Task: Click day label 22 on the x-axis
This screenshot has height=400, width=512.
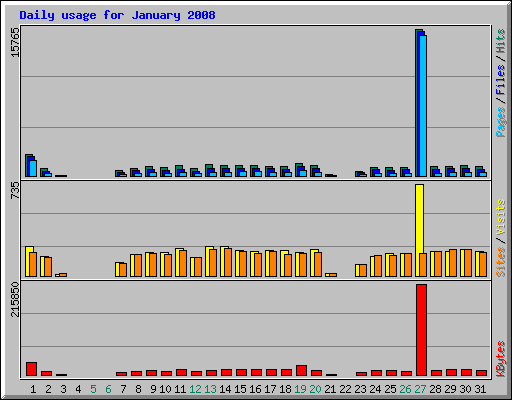Action: tap(345, 389)
